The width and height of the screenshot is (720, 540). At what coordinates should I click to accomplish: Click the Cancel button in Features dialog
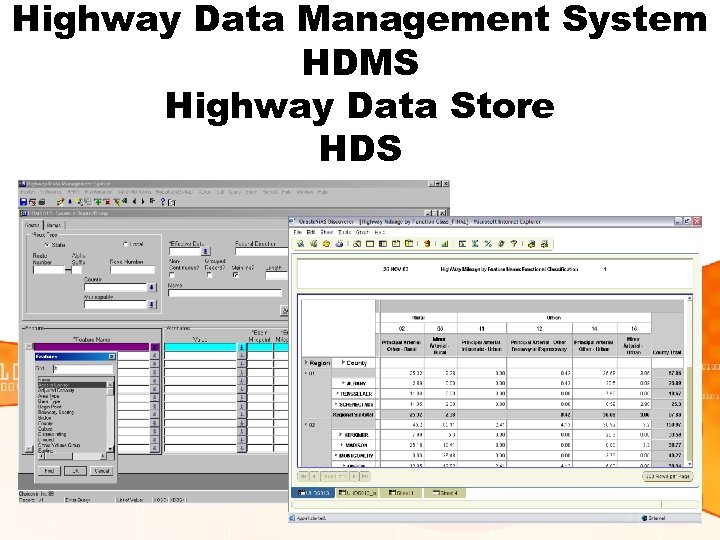(x=101, y=471)
